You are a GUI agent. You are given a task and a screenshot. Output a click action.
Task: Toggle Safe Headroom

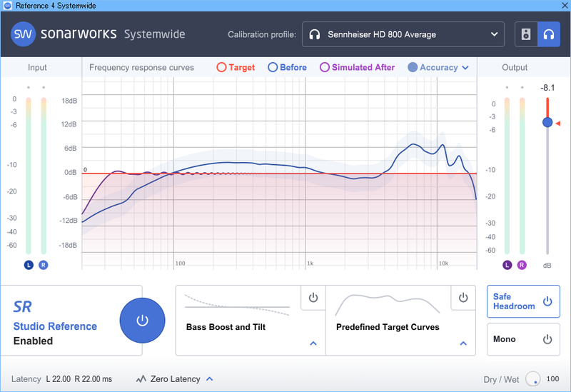523,301
